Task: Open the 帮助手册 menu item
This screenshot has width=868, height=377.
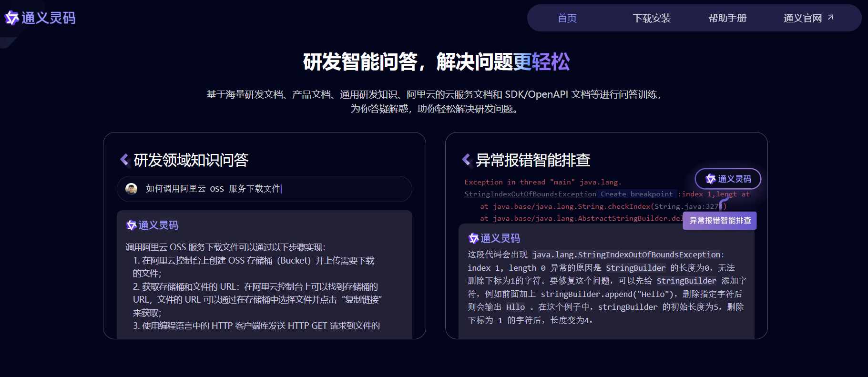Action: 727,18
